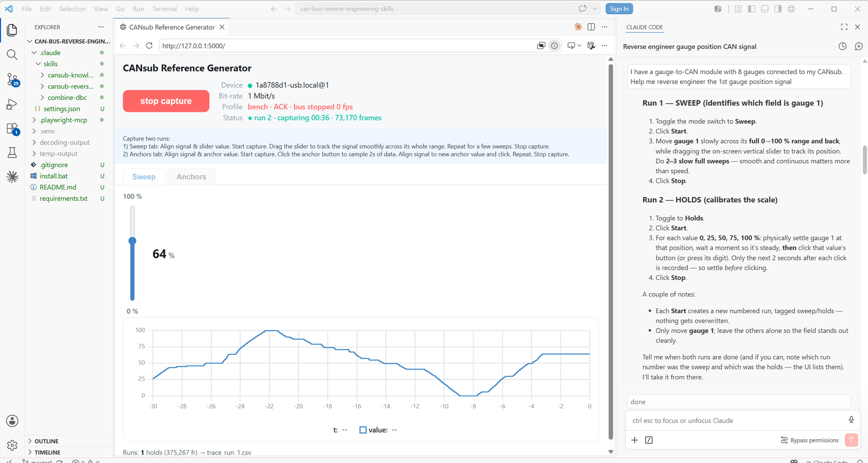The width and height of the screenshot is (868, 463).
Task: Click the orange Claude icon in editor toolbar
Action: pyautogui.click(x=578, y=27)
